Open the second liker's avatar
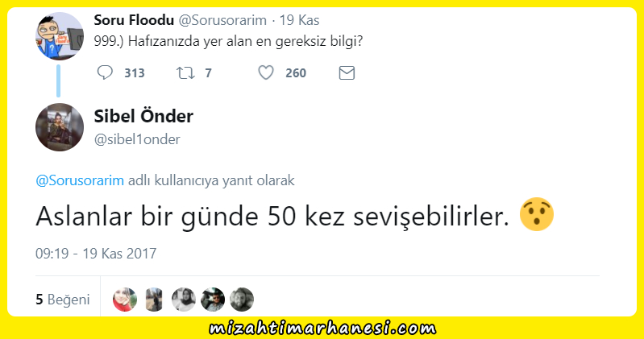This screenshot has width=644, height=339. (154, 300)
